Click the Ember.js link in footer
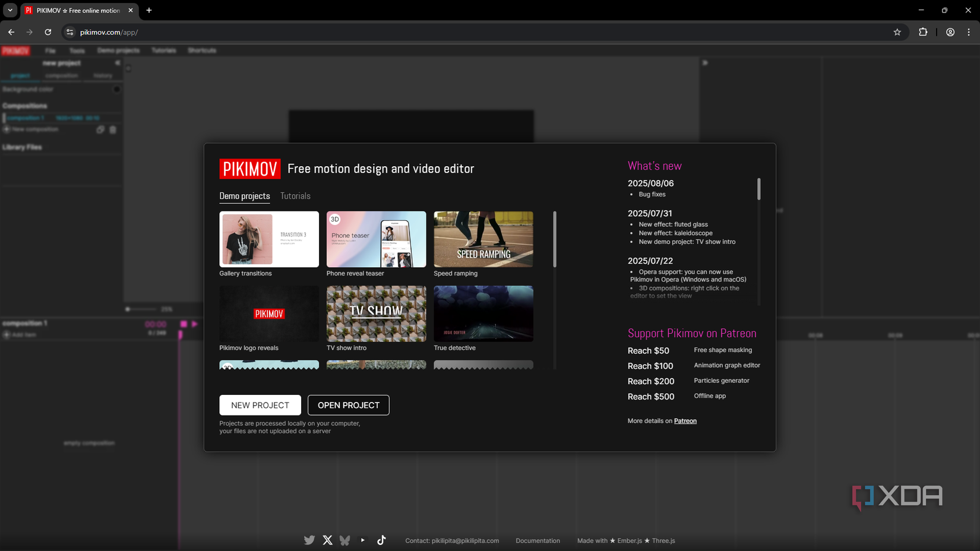Viewport: 980px width, 551px height. [x=630, y=541]
